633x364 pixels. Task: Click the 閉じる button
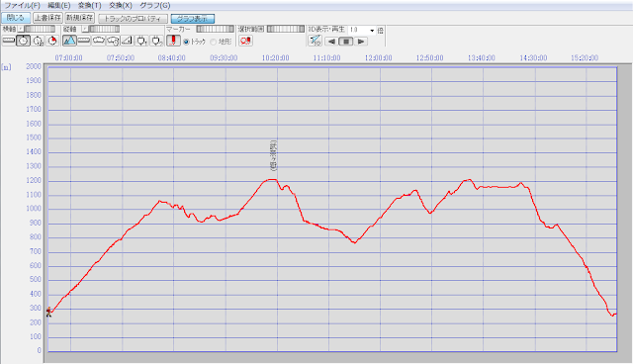coord(16,18)
